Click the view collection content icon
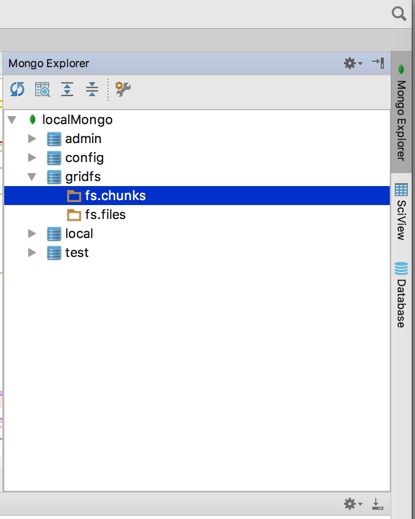This screenshot has height=519, width=415. point(42,89)
